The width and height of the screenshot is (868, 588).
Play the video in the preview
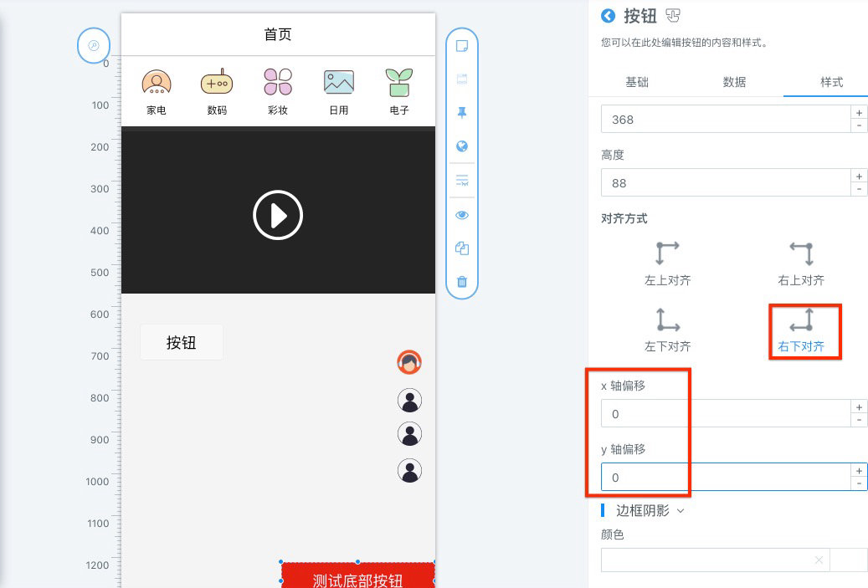278,216
